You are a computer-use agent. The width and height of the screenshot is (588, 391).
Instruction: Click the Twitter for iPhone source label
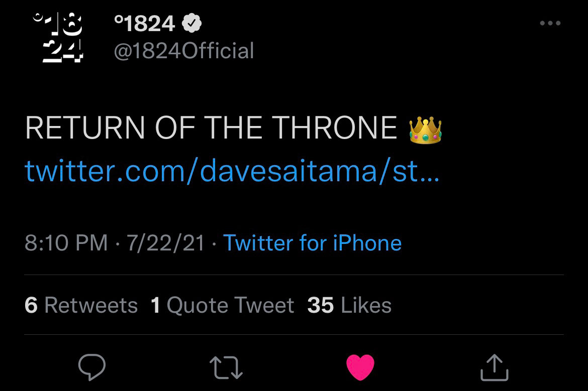312,243
